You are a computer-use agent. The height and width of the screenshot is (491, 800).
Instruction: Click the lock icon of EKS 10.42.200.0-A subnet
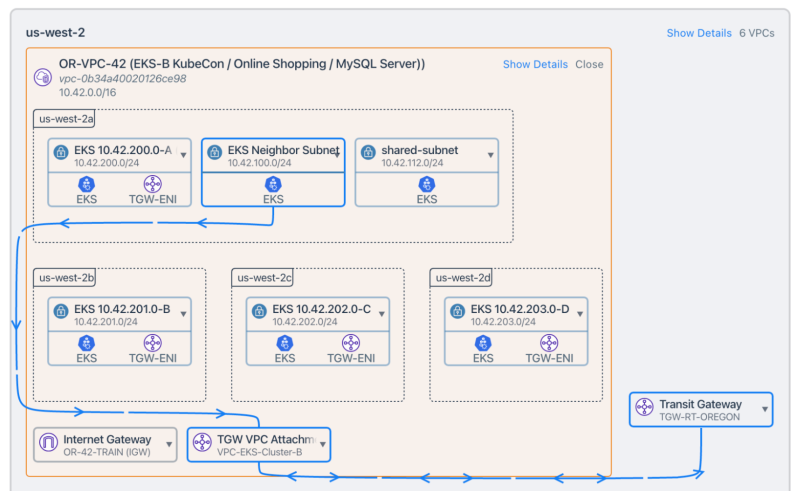pyautogui.click(x=61, y=152)
